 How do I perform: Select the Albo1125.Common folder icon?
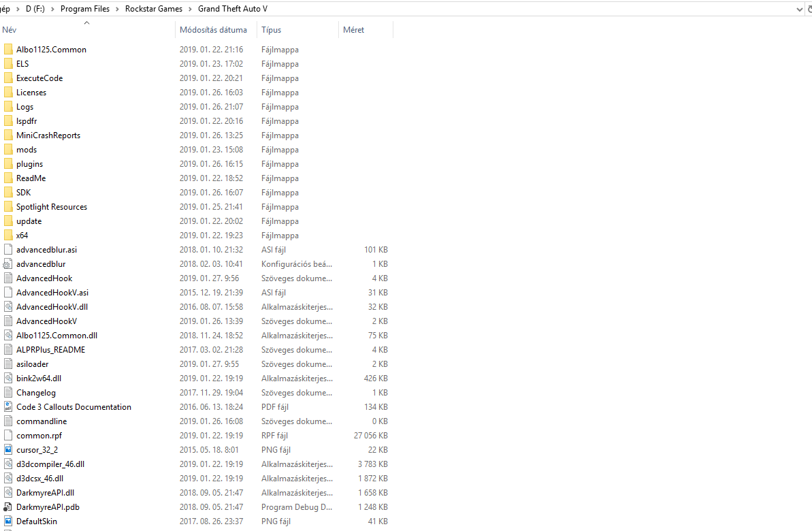click(x=7, y=49)
